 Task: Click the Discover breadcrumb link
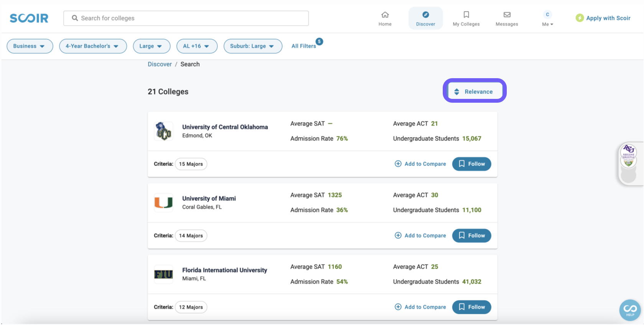[x=159, y=64]
